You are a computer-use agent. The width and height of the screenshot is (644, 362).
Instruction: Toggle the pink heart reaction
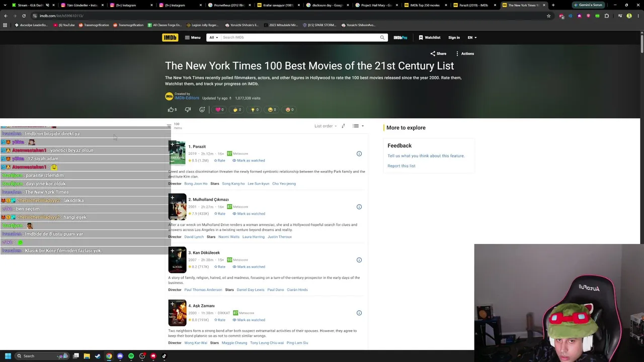219,110
